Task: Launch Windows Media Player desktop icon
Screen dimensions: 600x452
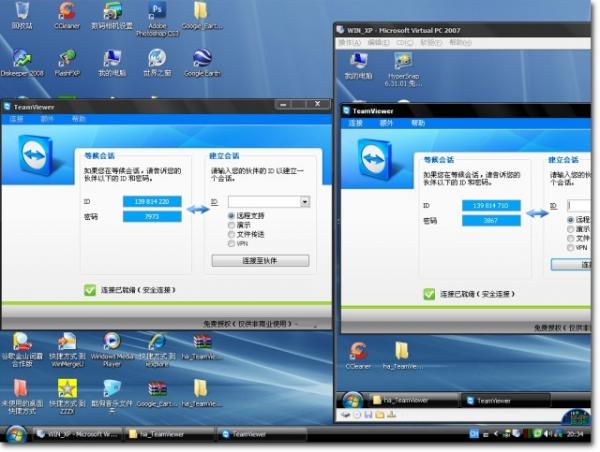Action: click(x=112, y=341)
